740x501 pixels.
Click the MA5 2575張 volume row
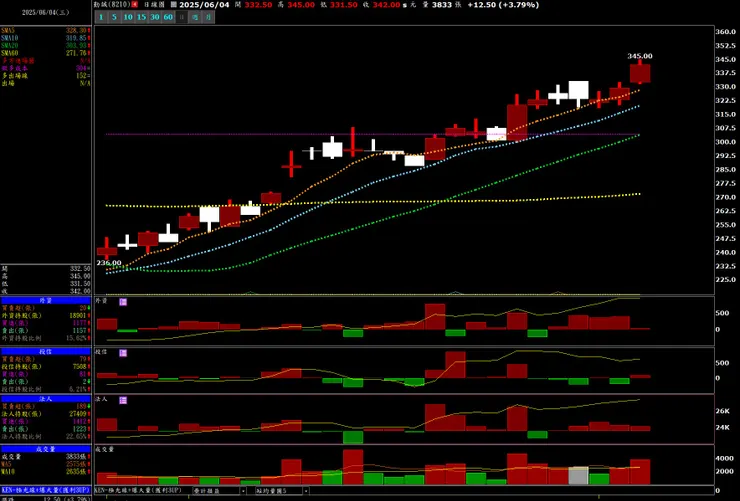[x=45, y=464]
